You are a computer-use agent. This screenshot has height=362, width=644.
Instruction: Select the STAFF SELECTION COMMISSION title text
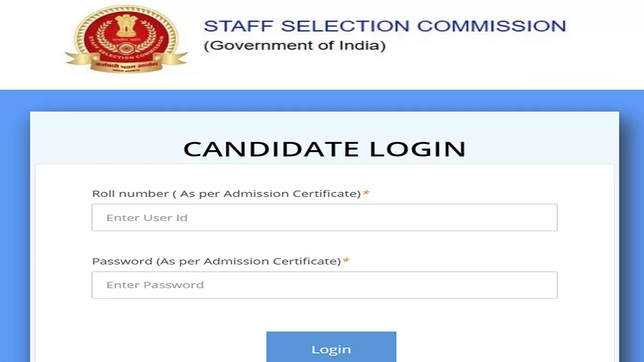(385, 26)
